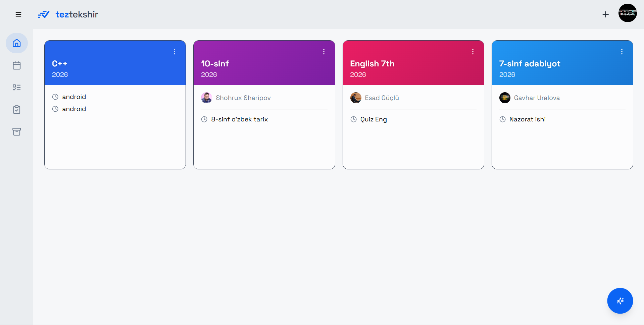
Task: Open the user profile avatar
Action: coord(627,13)
